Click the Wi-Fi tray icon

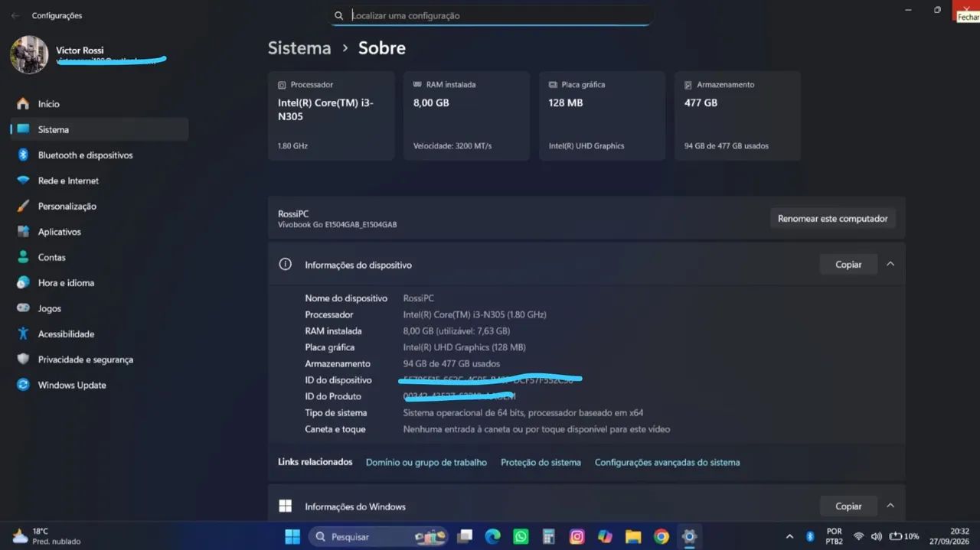858,536
